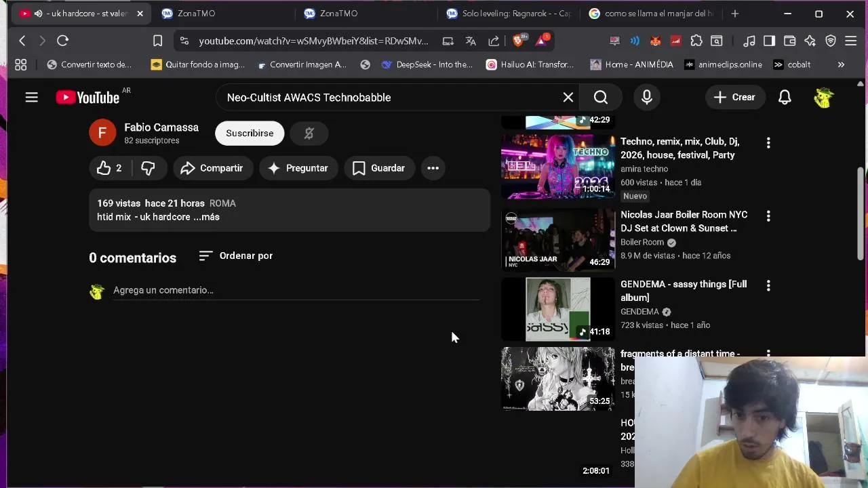This screenshot has height=488, width=868.
Task: Open YouTube notifications bell
Action: pos(785,97)
